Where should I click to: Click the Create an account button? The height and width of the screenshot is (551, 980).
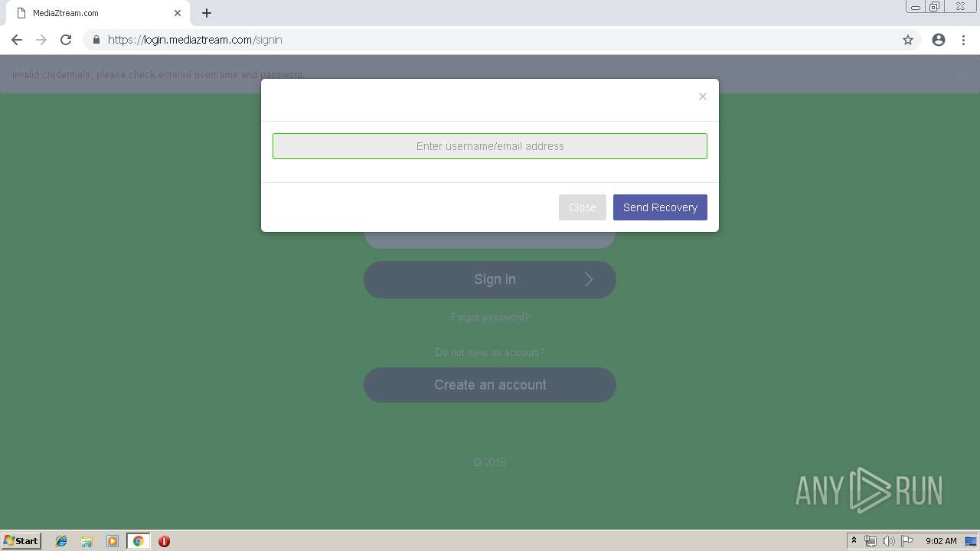click(490, 385)
